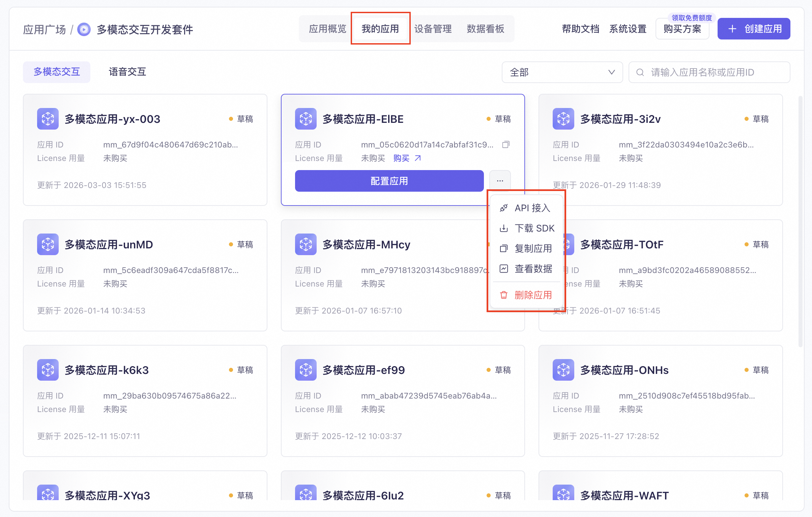Screen dimensions: 812x517
Task: Click the app icon of 多模态应用-ONHs
Action: point(563,370)
